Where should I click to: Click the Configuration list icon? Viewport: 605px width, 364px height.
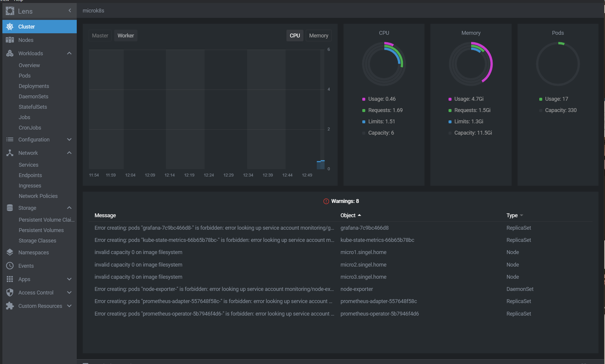10,139
